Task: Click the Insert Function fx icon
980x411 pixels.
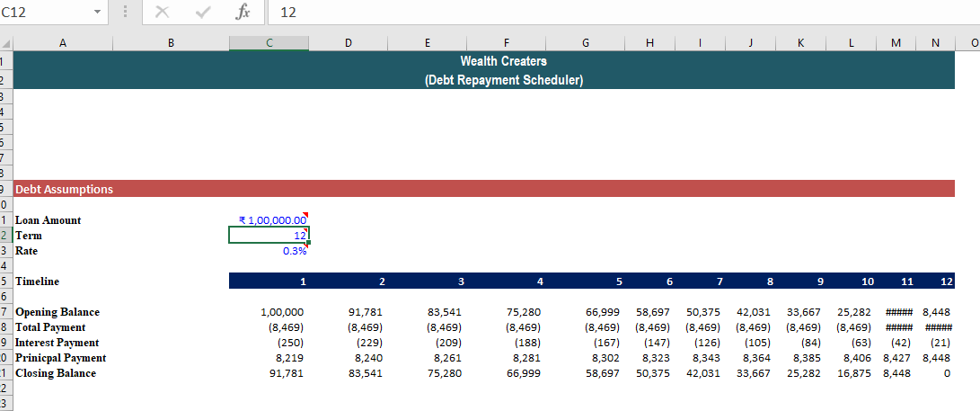Action: tap(242, 12)
